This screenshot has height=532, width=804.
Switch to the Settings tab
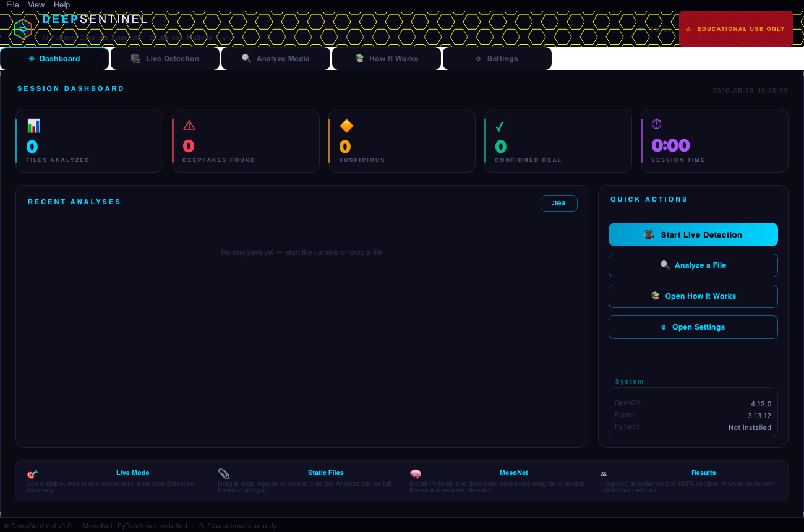[x=497, y=59]
